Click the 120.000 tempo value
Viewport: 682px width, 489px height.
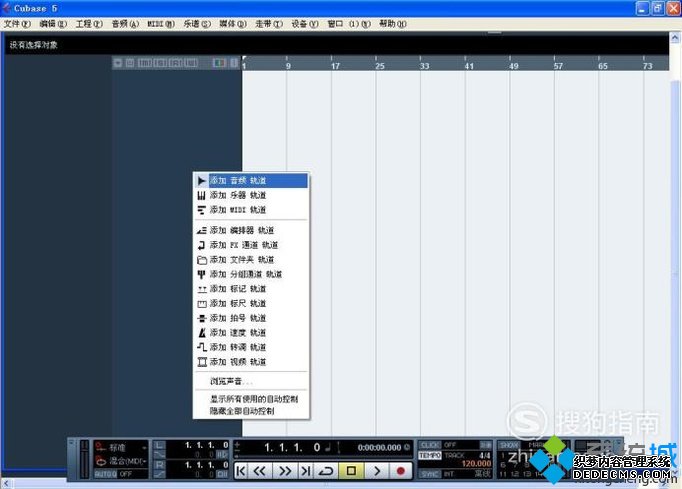point(476,464)
